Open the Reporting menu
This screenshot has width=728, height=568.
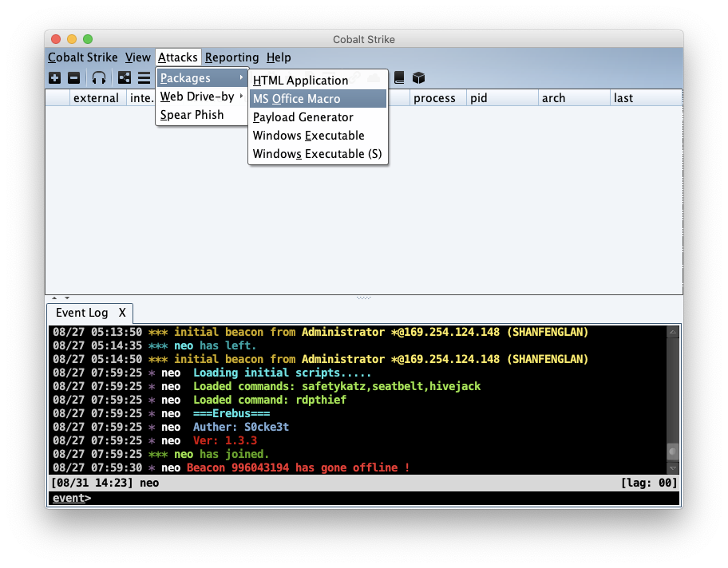coord(231,57)
